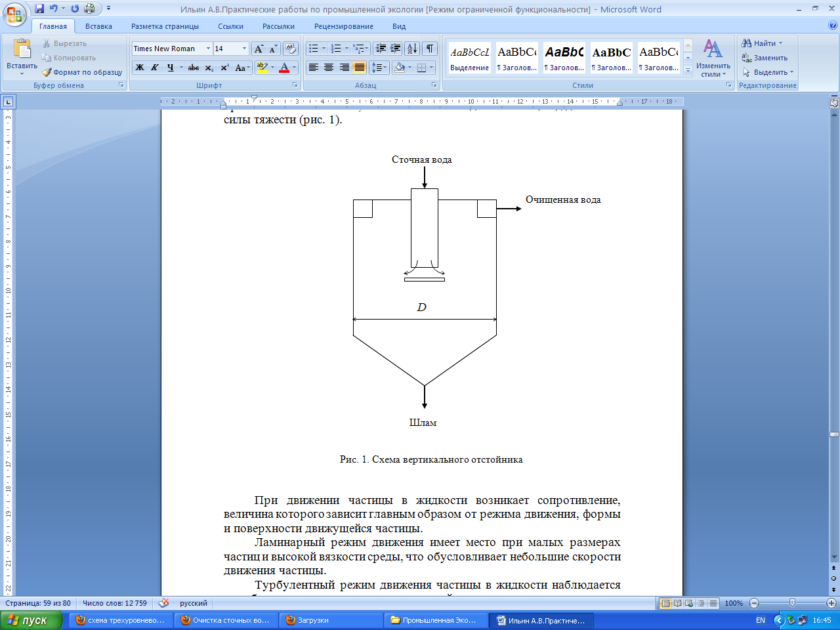Open font size 14 dropdown
The height and width of the screenshot is (630, 840).
click(244, 49)
